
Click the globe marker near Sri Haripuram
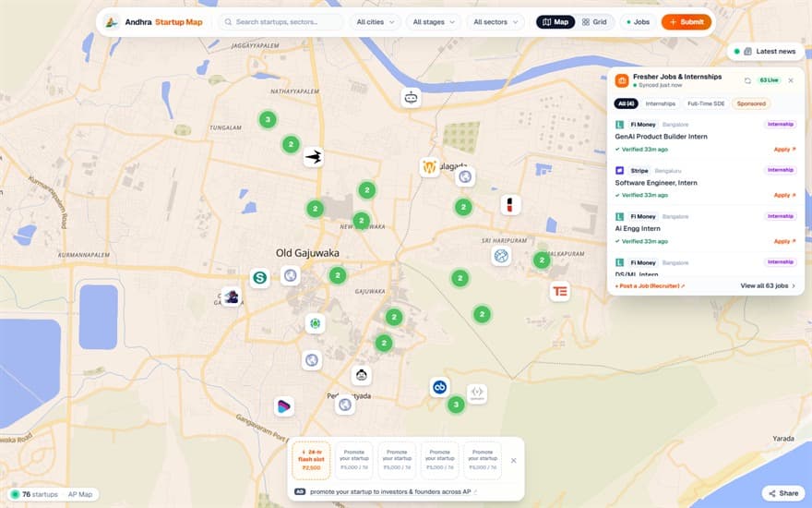(x=501, y=256)
